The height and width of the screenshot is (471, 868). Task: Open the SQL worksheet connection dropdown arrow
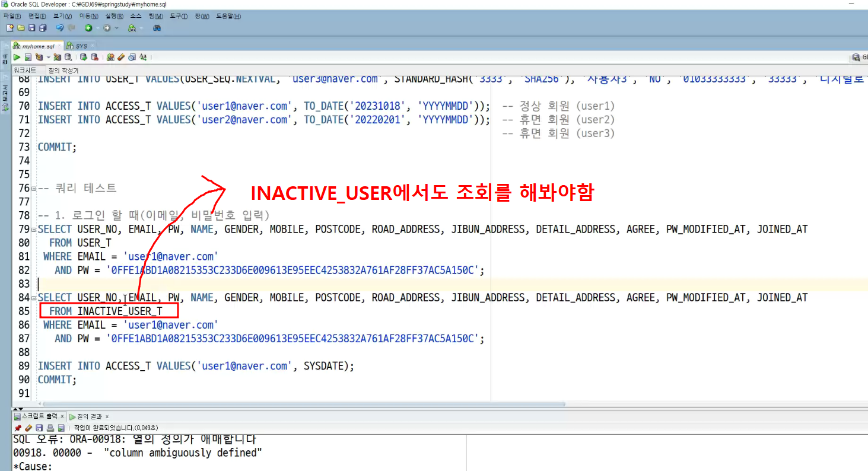coord(141,28)
